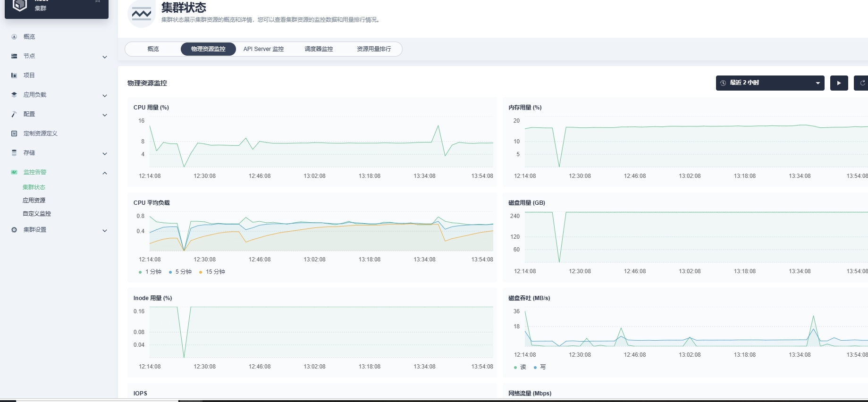Expand the 应用负载 menu chevron
The width and height of the screenshot is (868, 402).
click(105, 96)
